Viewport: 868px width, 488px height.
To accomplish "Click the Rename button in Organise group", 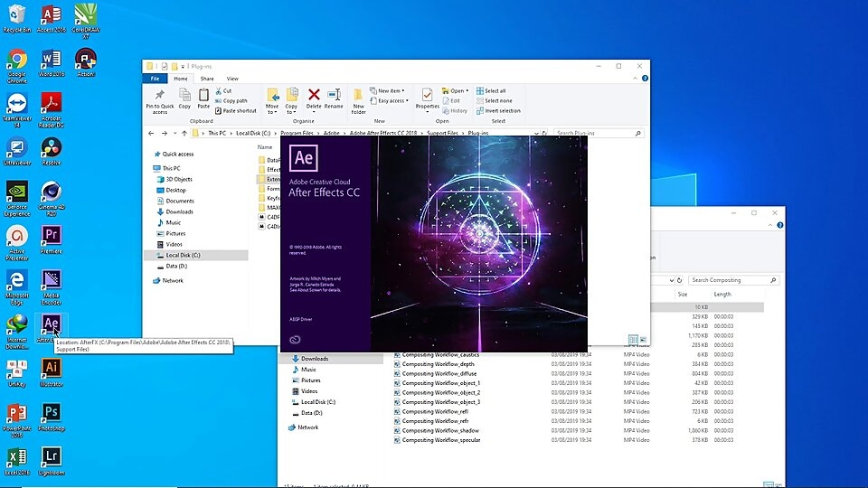I will pos(334,99).
